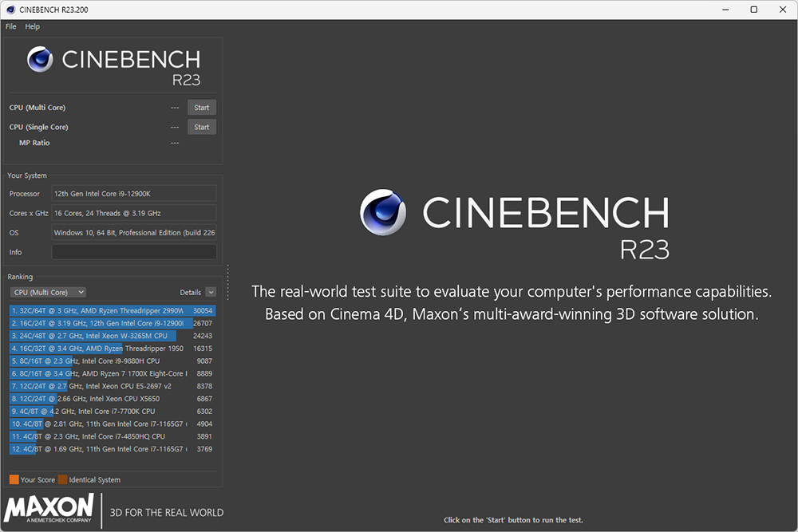798x532 pixels.
Task: Click the Cinebench logo in left panel
Action: point(113,65)
